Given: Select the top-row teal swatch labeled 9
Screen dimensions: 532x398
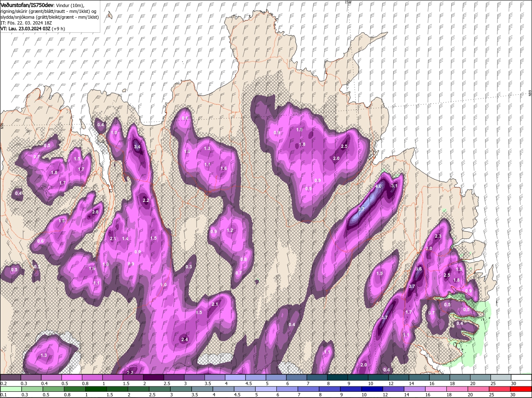Looking at the screenshot, I should coord(358,377).
